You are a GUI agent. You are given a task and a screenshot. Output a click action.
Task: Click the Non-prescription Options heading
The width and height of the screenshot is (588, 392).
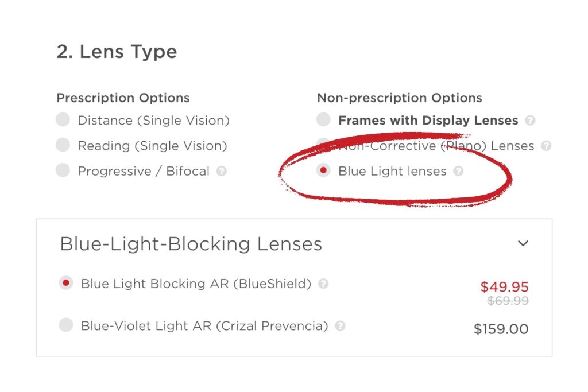pos(400,98)
